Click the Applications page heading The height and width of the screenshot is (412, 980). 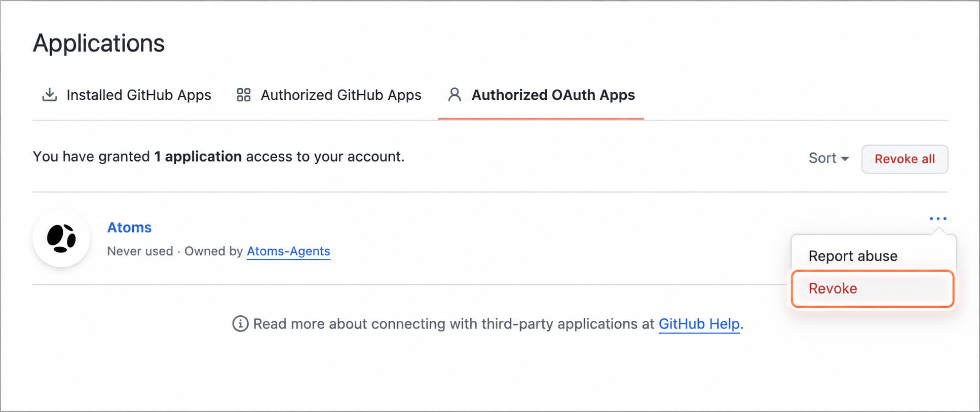pos(99,43)
